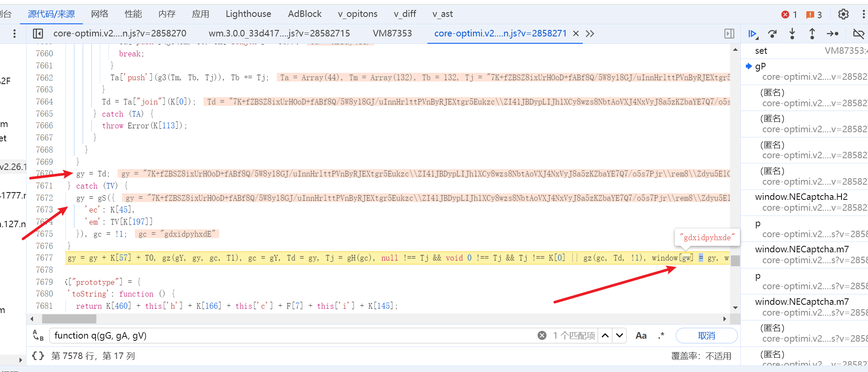Deactivate breakpoints icon
Screen dimensions: 868x372
click(x=858, y=34)
